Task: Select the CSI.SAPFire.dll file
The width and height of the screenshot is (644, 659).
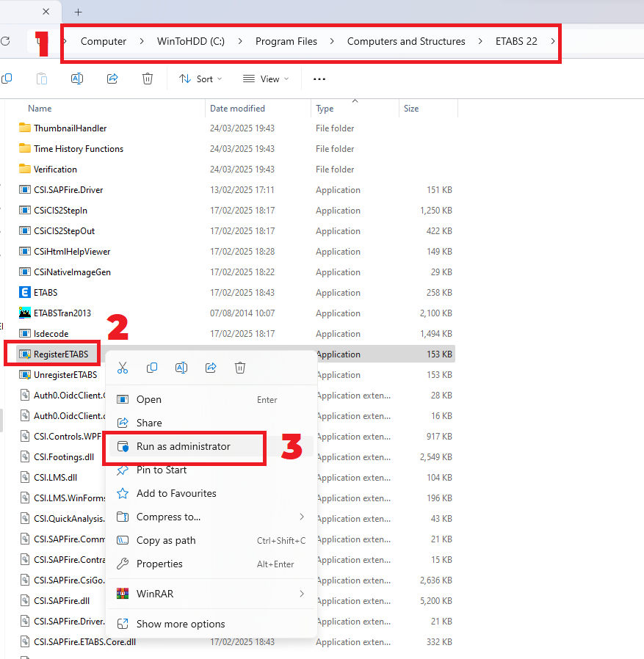Action: click(62, 600)
